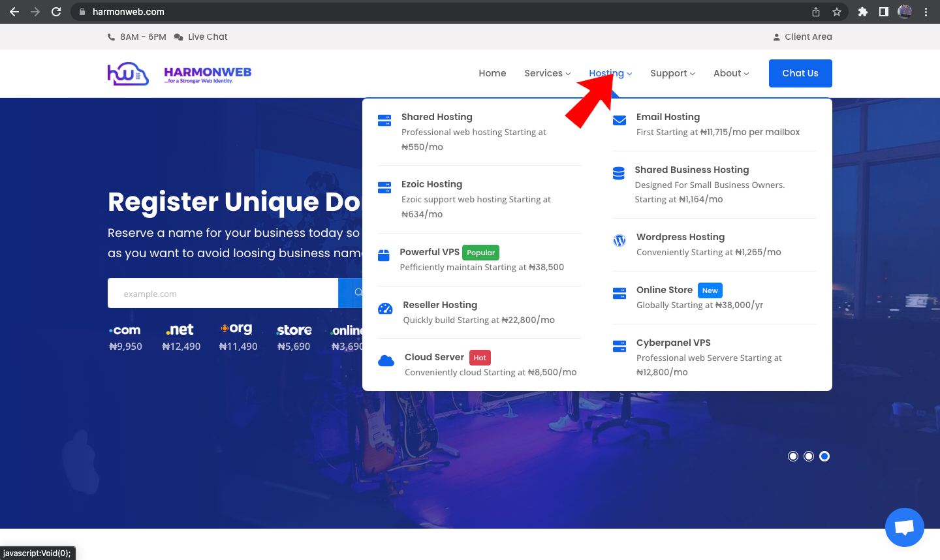The image size is (940, 560).
Task: Click the Chat Us button
Action: (800, 73)
